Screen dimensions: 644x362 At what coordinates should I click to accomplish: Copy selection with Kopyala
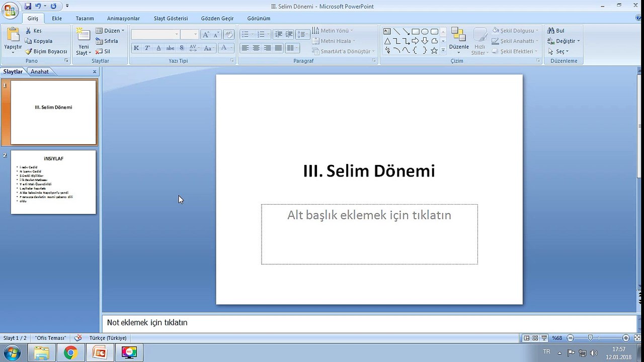point(39,41)
